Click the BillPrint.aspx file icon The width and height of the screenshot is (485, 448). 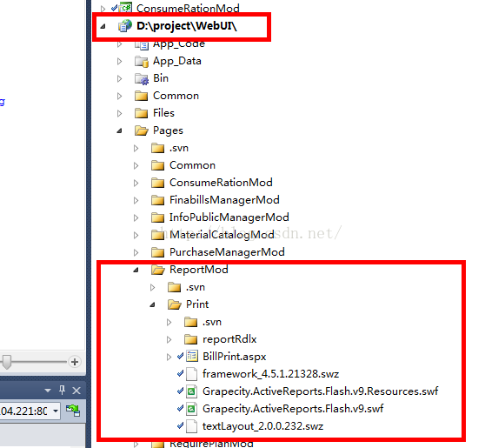[192, 357]
